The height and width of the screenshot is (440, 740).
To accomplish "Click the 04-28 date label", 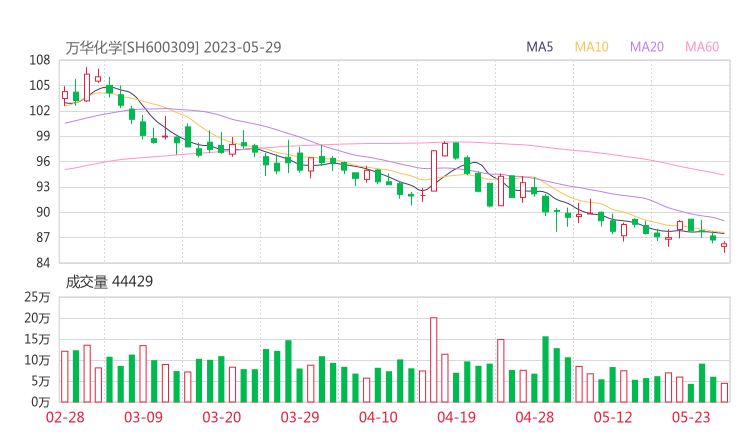I will (x=535, y=417).
